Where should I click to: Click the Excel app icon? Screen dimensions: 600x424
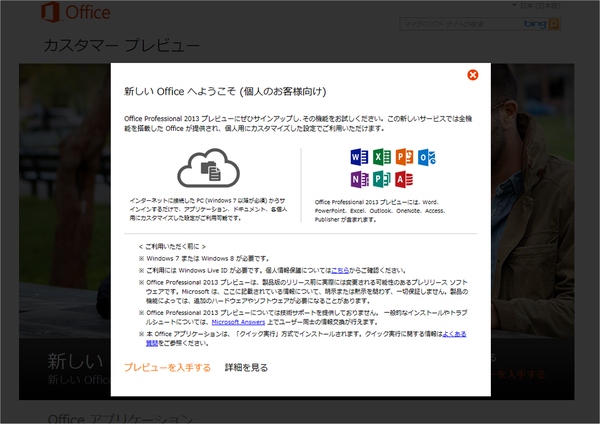pos(382,157)
